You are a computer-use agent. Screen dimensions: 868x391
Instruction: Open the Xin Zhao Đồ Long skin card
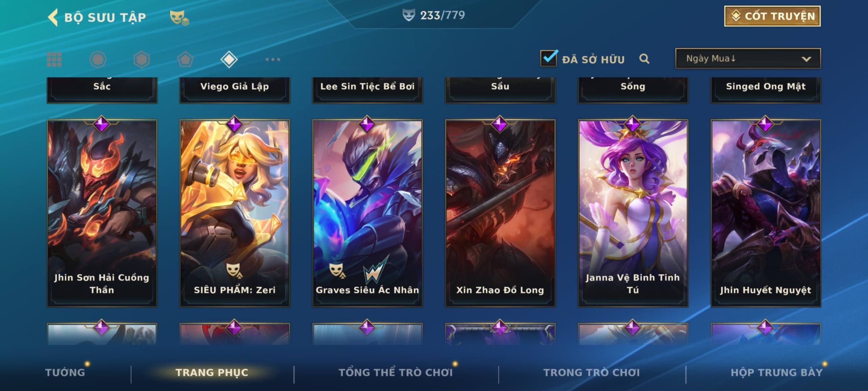click(x=500, y=213)
